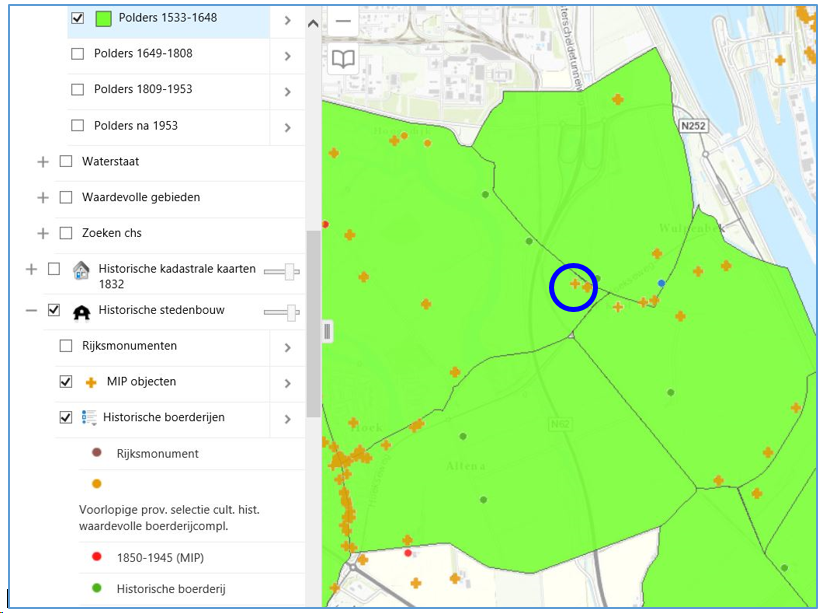Tick the Waterstaat checkbox

point(66,161)
